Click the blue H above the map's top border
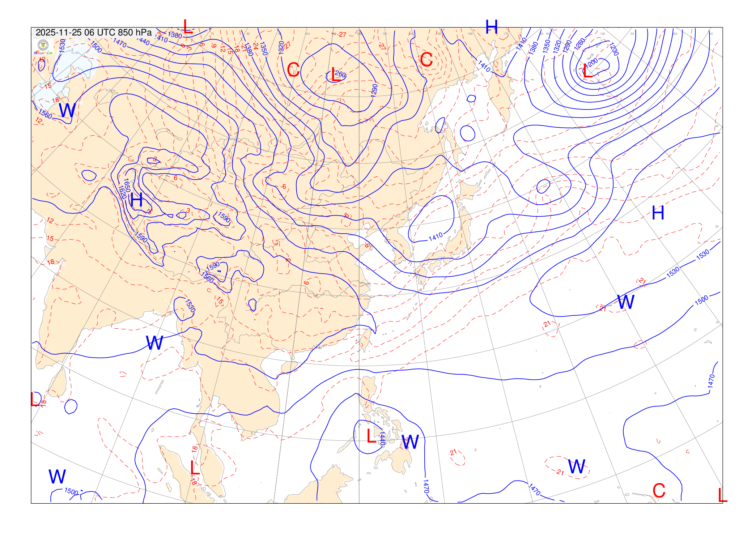This screenshot has width=756, height=546. [x=492, y=27]
